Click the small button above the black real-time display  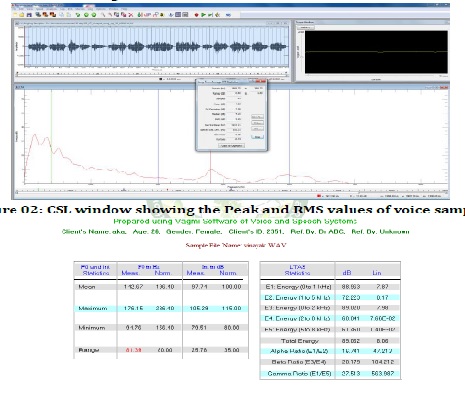click(305, 27)
